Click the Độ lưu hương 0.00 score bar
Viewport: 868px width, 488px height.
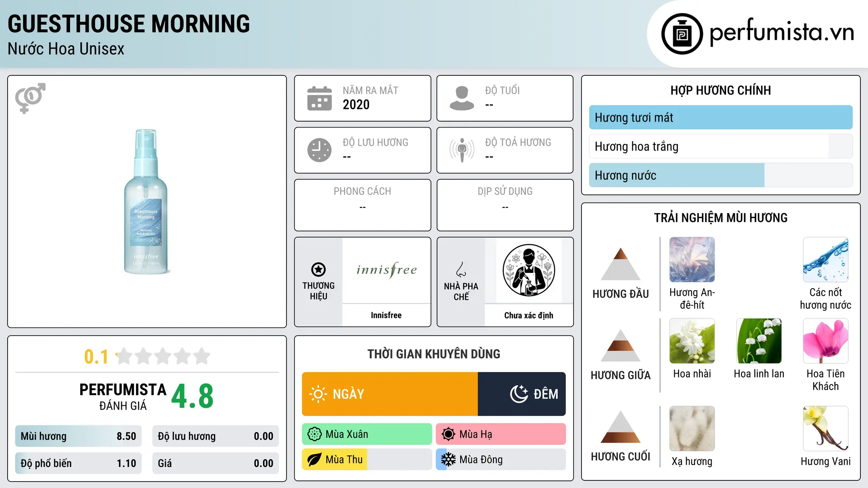point(216,436)
